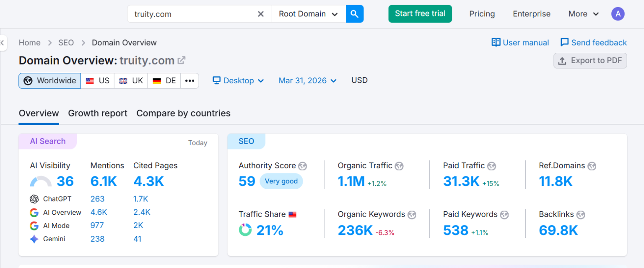Click the Traffic Share donut chart icon

pos(245,230)
